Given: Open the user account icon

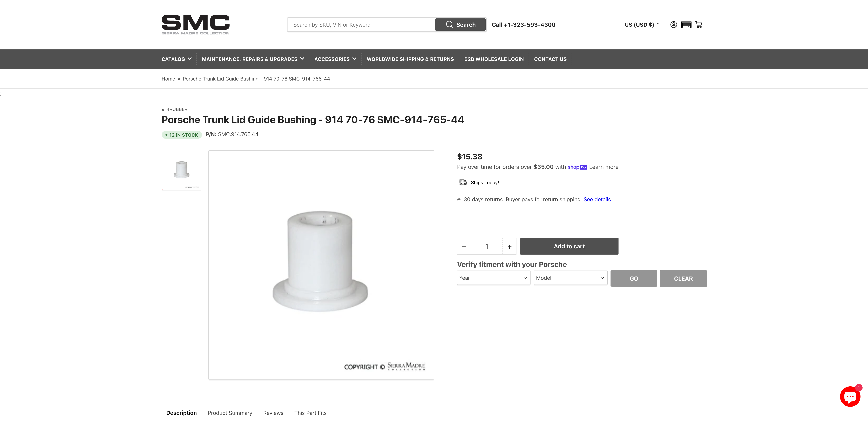Looking at the screenshot, I should click(x=673, y=25).
